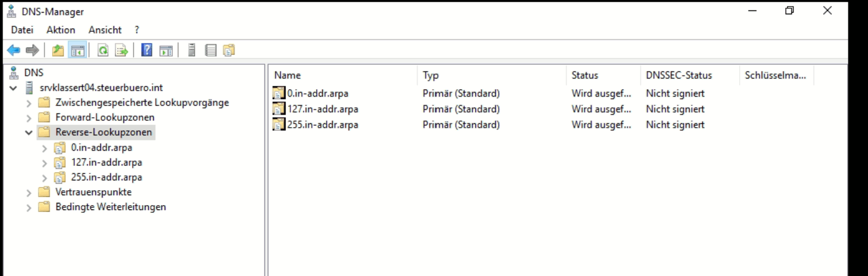Click the rightmost icon in the toolbar
This screenshot has width=868, height=276.
tap(229, 51)
